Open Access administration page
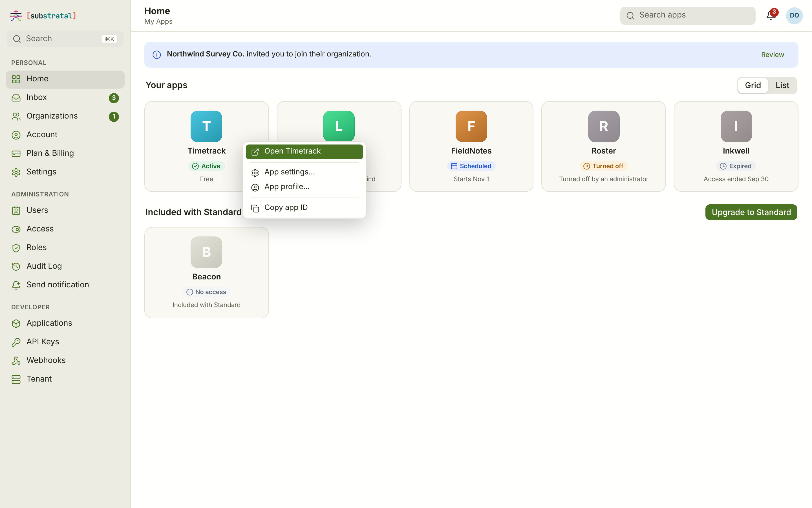 (65, 229)
